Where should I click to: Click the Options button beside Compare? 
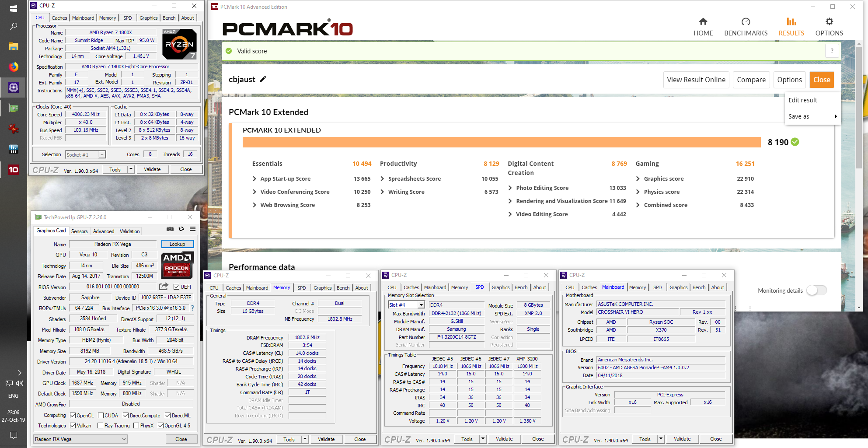(x=789, y=80)
